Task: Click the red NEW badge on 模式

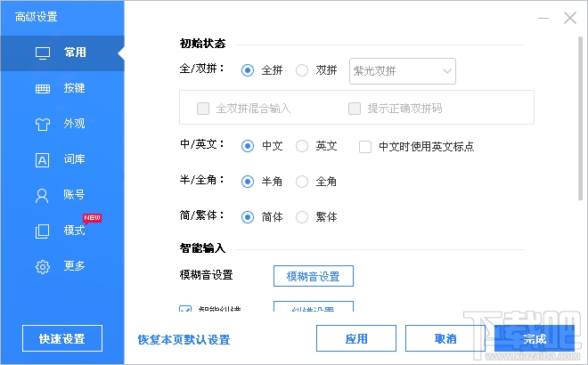Action: click(x=92, y=218)
